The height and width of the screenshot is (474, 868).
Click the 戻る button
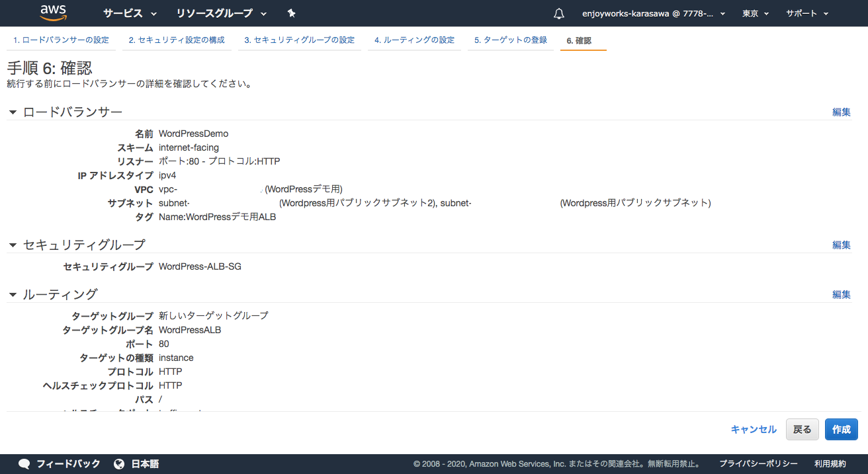click(803, 430)
